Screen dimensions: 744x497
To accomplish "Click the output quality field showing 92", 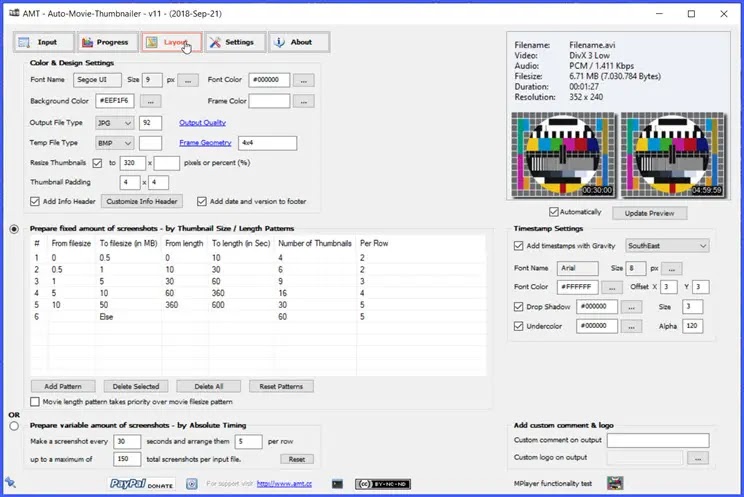I will coord(150,123).
